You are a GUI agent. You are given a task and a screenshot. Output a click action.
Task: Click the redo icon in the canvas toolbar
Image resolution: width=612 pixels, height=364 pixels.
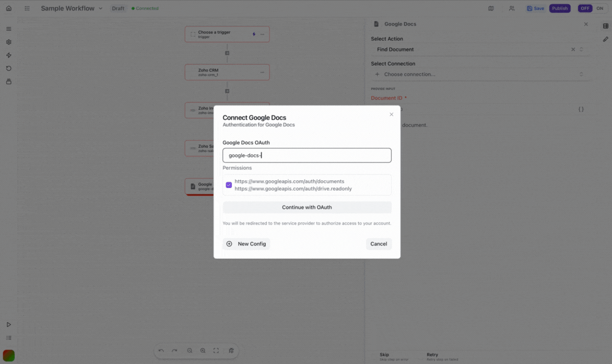pos(174,350)
